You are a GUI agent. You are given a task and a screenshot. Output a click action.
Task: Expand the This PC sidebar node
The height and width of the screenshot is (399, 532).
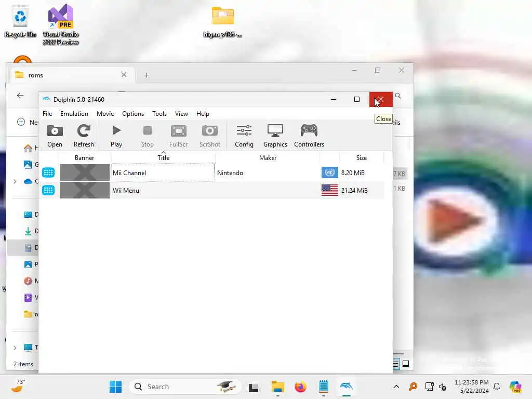(x=15, y=348)
